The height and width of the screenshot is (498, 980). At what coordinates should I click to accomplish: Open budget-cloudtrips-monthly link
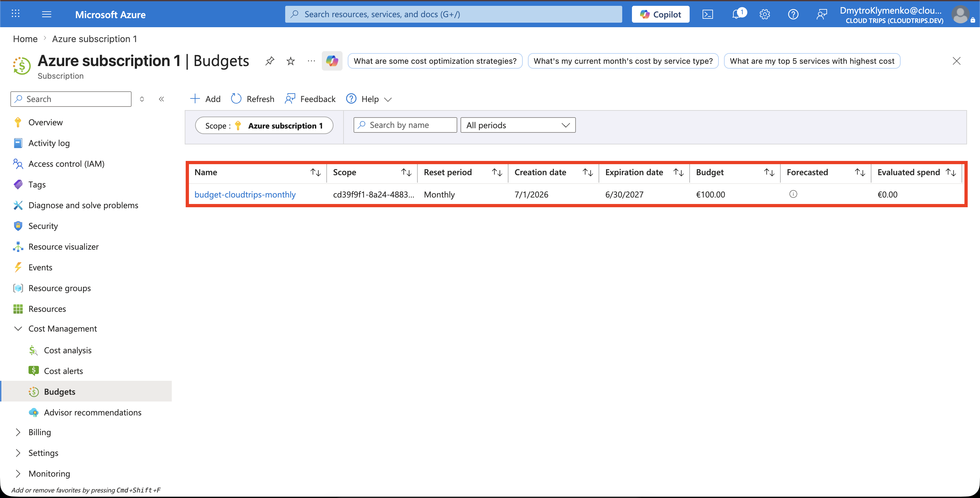245,195
